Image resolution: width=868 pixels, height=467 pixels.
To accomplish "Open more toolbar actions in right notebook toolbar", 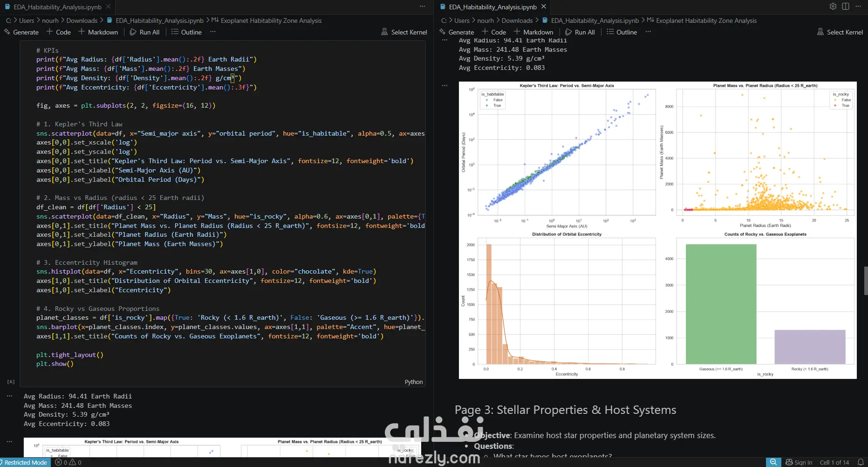I will (x=648, y=32).
